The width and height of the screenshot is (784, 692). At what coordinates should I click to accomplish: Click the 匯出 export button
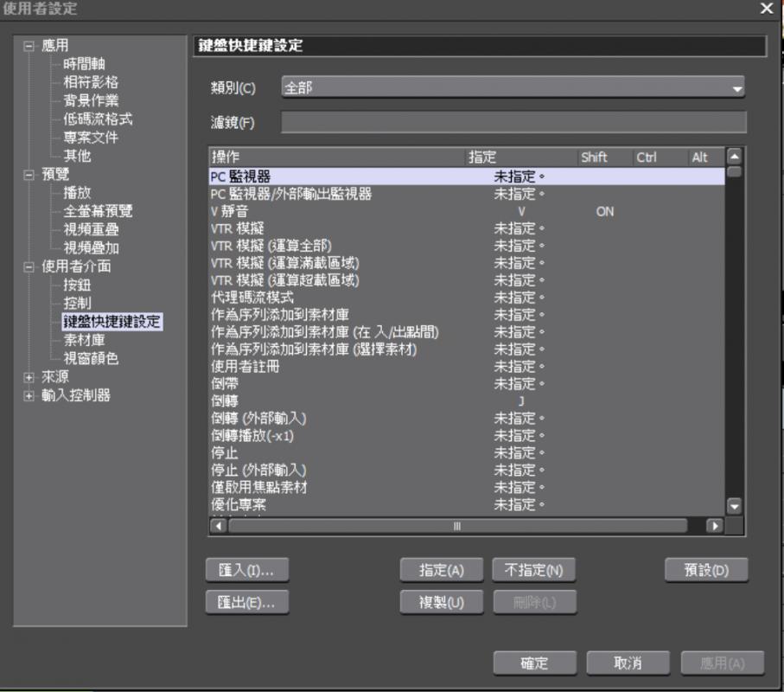247,602
